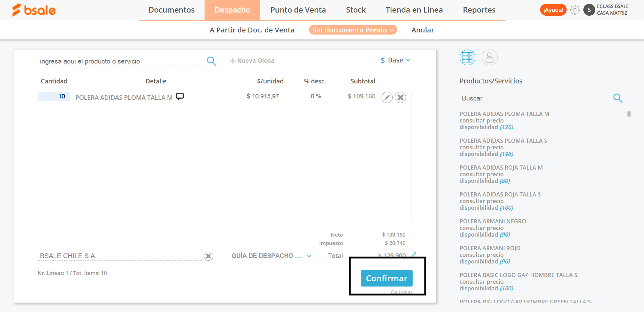Screen dimensions: 644x312
Task: Select POLERA ADIDAS PLOMA TALLA M from list
Action: point(504,114)
